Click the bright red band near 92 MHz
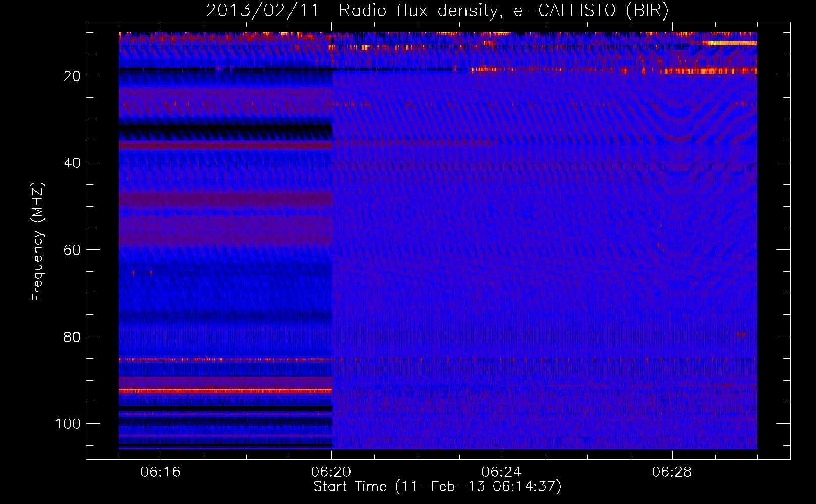The height and width of the screenshot is (504, 816). (225, 391)
